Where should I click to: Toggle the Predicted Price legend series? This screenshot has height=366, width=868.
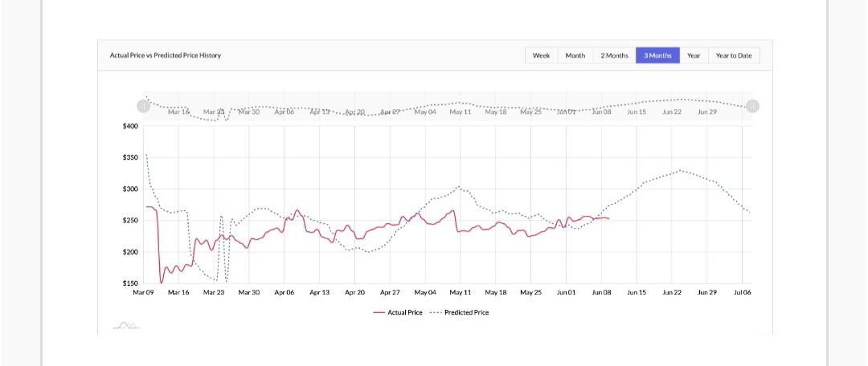coord(459,312)
